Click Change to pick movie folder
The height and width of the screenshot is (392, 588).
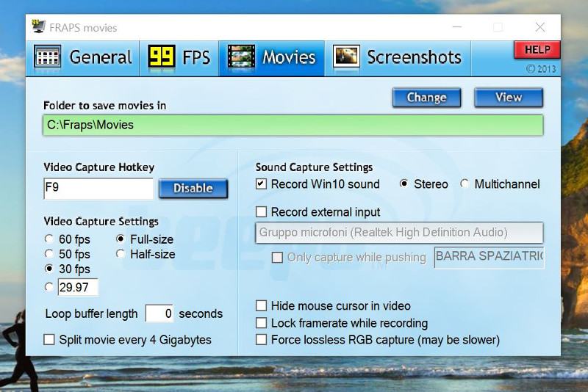click(x=427, y=98)
